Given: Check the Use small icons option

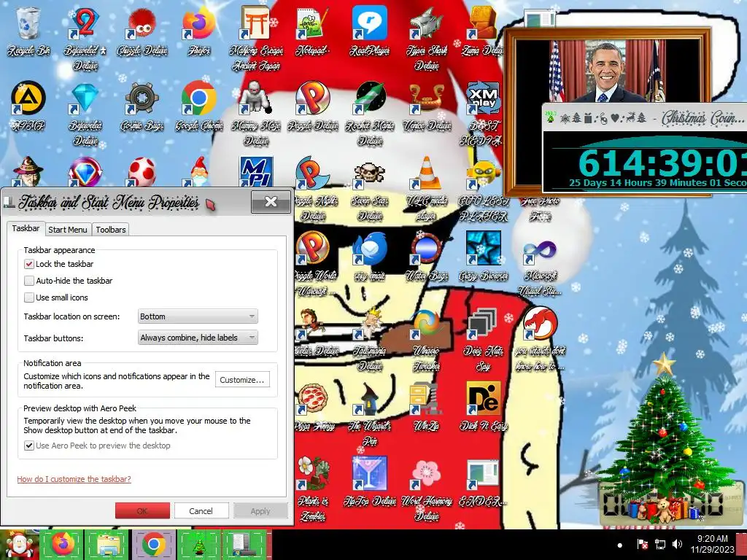Looking at the screenshot, I should tap(29, 297).
